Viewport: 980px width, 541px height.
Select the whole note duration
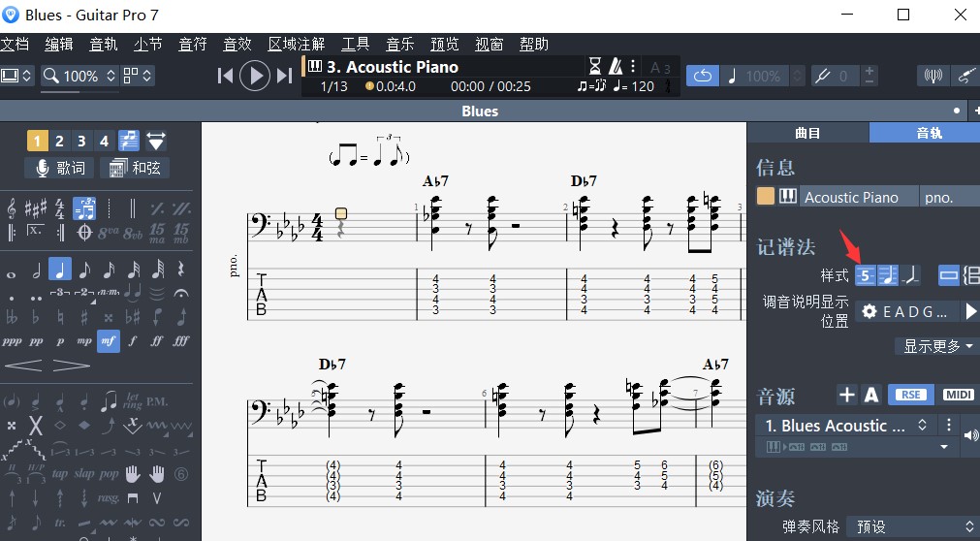point(12,274)
